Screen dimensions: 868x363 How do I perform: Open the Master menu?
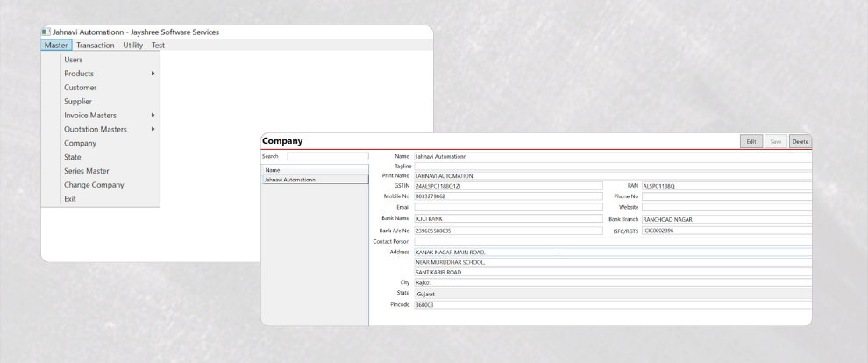(56, 45)
